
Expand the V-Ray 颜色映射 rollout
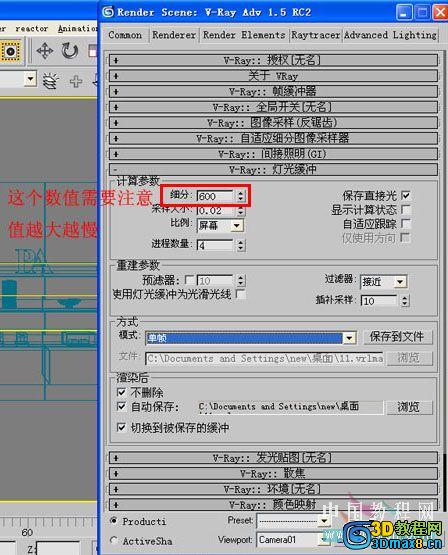click(273, 504)
